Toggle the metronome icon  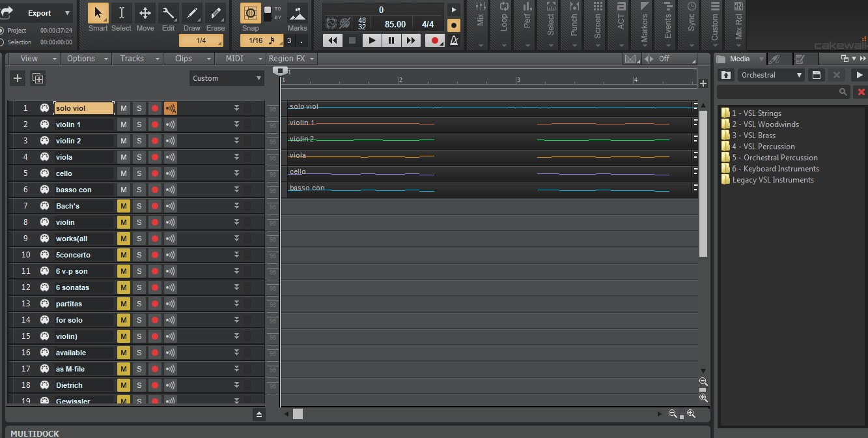pyautogui.click(x=454, y=40)
